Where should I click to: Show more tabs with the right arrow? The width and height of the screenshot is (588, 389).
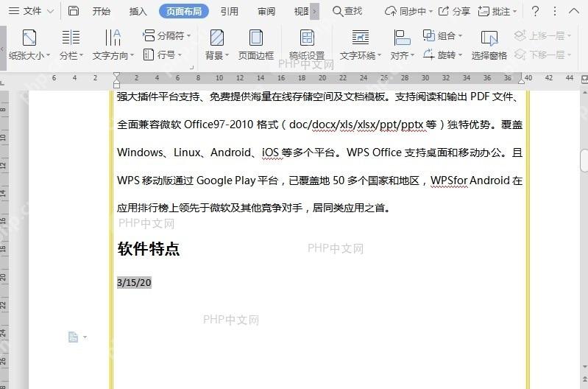click(315, 11)
